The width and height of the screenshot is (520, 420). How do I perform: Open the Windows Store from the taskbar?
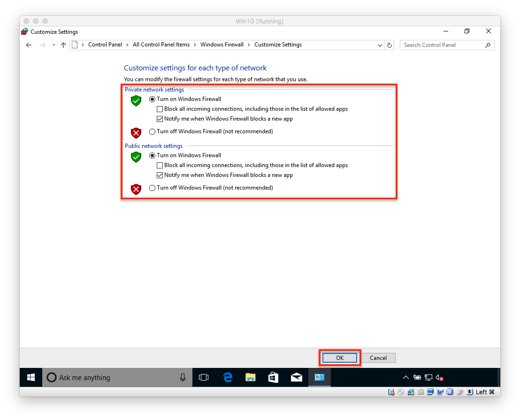(273, 377)
